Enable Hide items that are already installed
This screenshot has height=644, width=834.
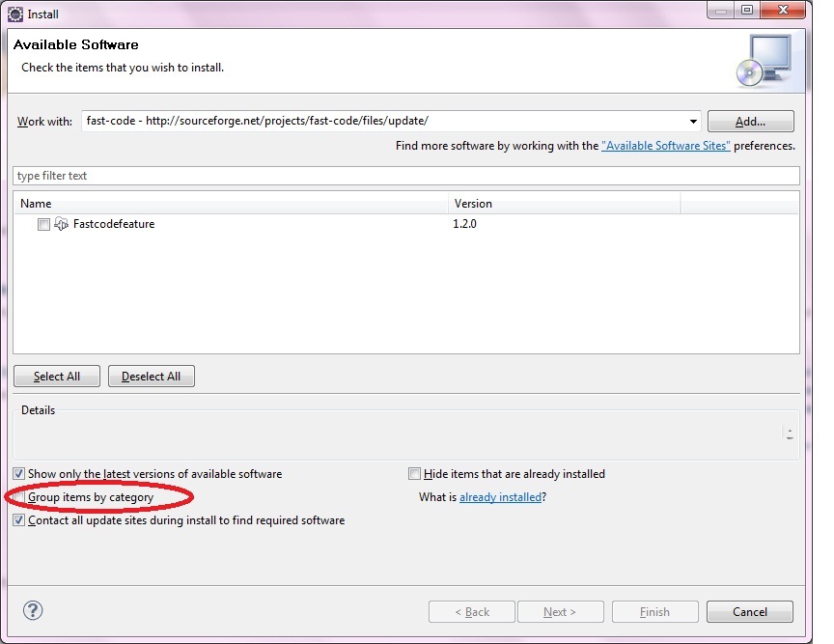415,474
